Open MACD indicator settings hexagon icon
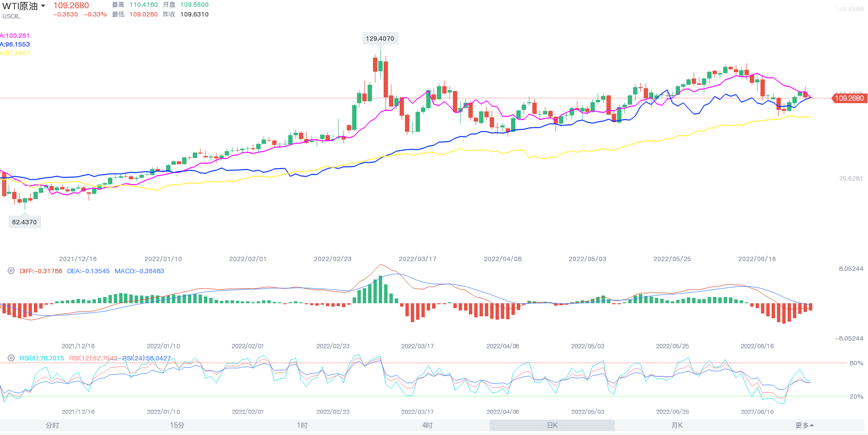This screenshot has height=435, width=868. pyautogui.click(x=11, y=271)
